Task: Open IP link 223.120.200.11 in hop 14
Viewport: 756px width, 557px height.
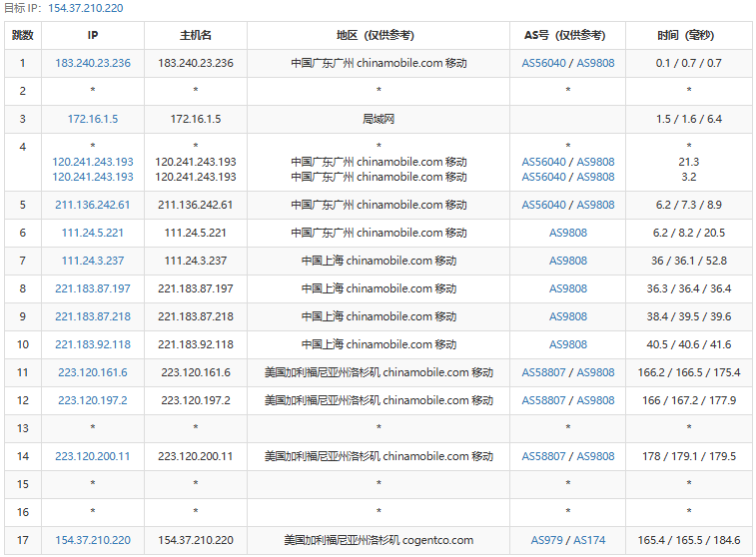Action: pos(93,456)
